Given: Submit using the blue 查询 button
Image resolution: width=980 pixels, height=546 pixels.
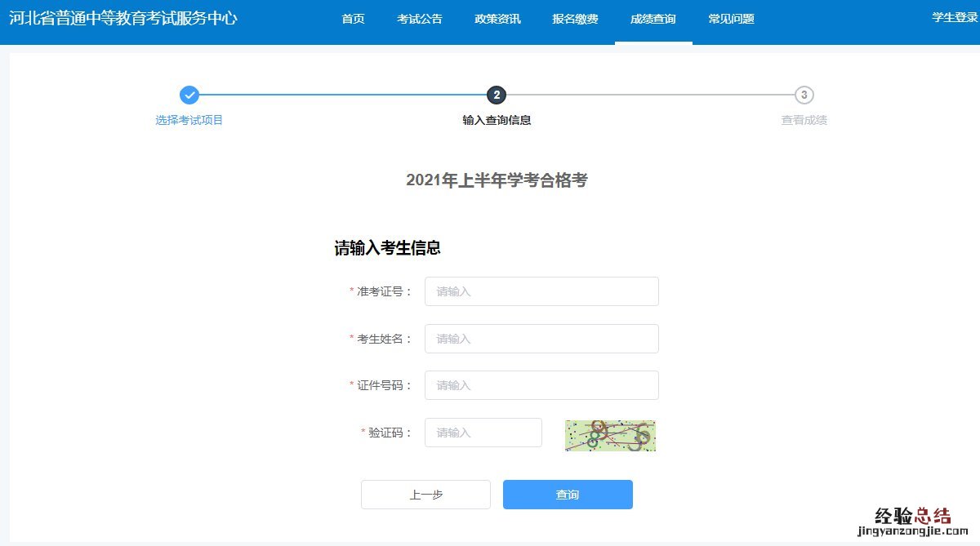Looking at the screenshot, I should pos(568,495).
